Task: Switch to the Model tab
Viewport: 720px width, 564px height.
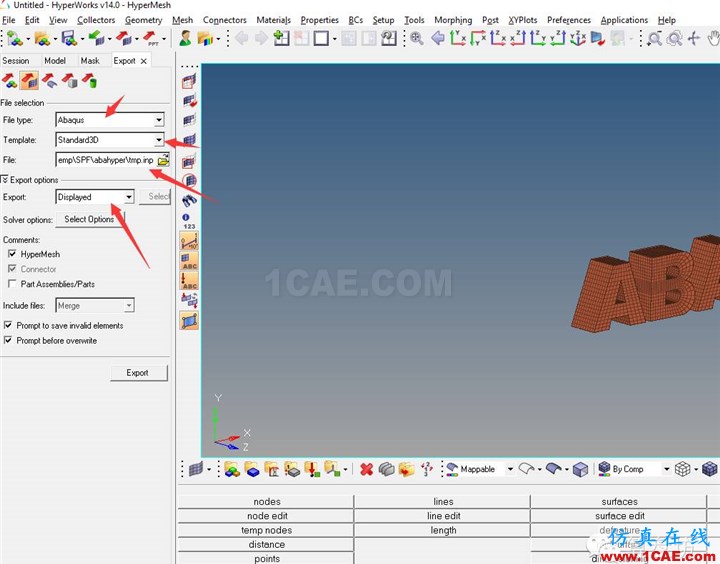Action: point(55,61)
